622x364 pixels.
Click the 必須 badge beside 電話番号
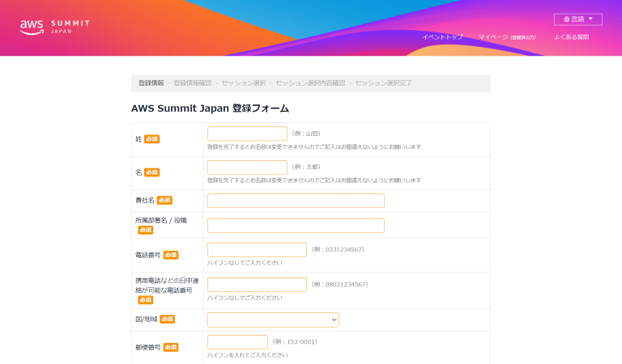(x=171, y=255)
